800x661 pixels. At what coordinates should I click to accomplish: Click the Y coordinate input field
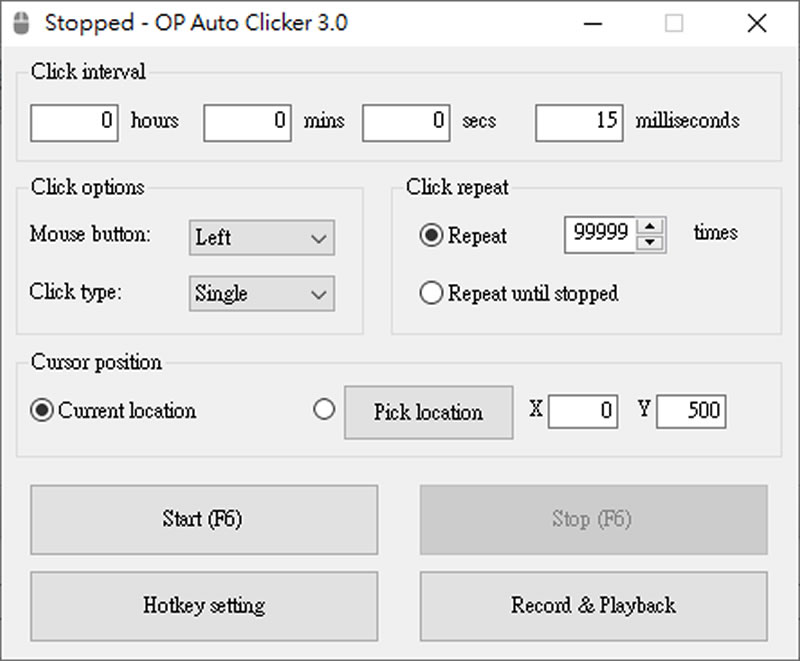(690, 411)
